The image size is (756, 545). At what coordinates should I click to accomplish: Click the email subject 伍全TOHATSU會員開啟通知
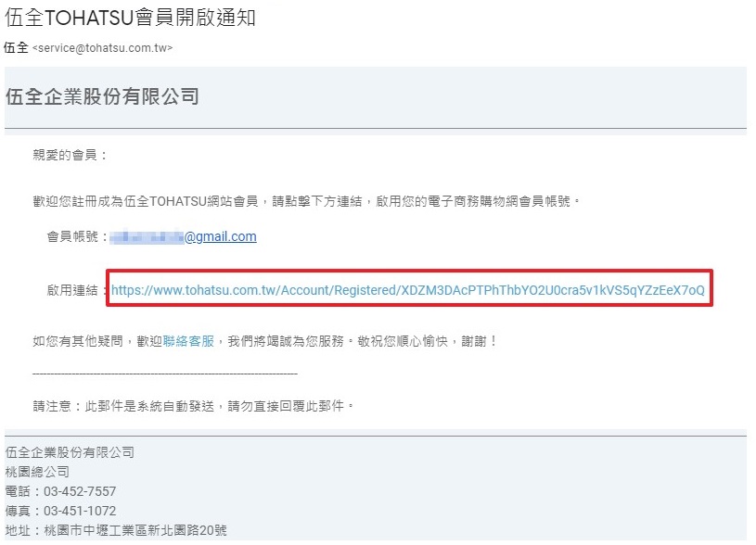(130, 18)
